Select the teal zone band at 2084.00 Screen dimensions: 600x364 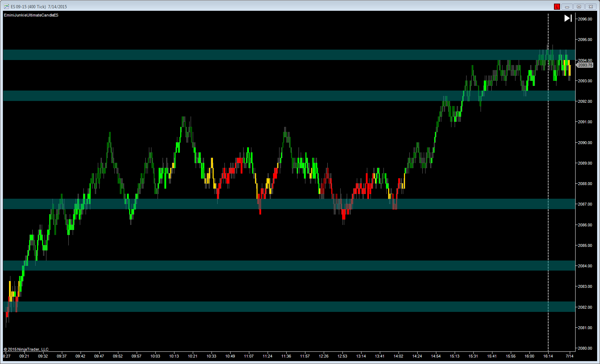coord(289,266)
